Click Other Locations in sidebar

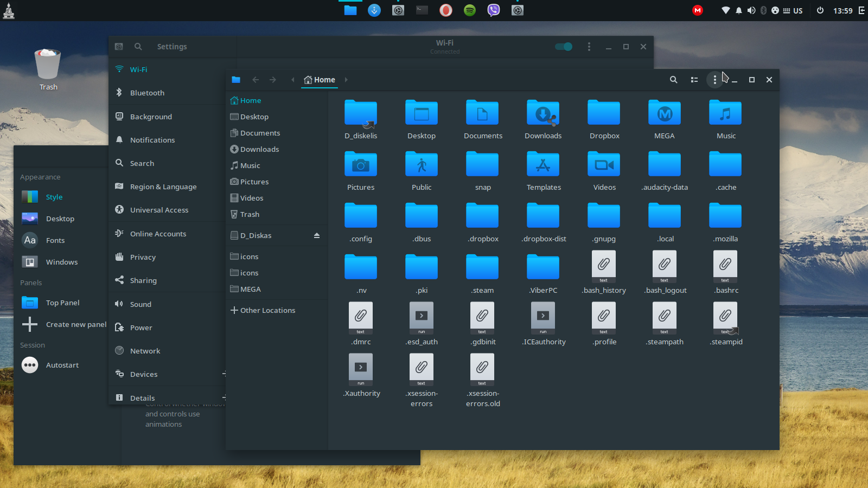click(267, 310)
